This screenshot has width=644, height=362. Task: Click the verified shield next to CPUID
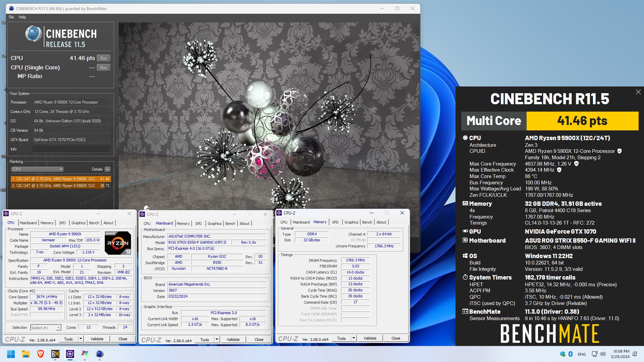coord(620,151)
